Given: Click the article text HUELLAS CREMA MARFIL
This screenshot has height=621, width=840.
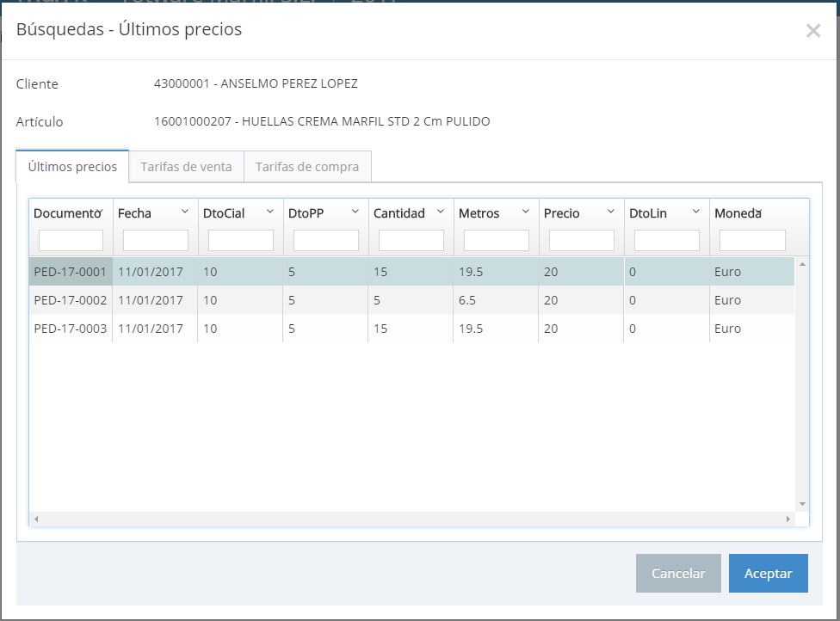Looking at the screenshot, I should 313,121.
